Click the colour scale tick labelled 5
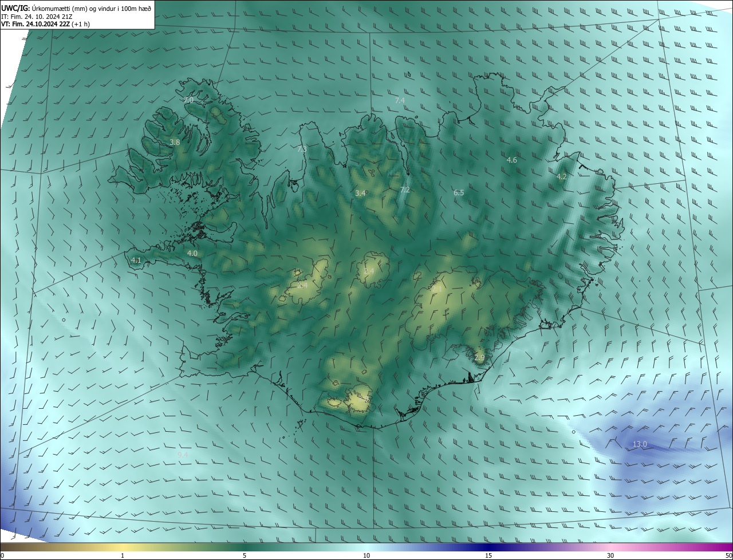Screen dimensions: 733x560 pyautogui.click(x=245, y=555)
